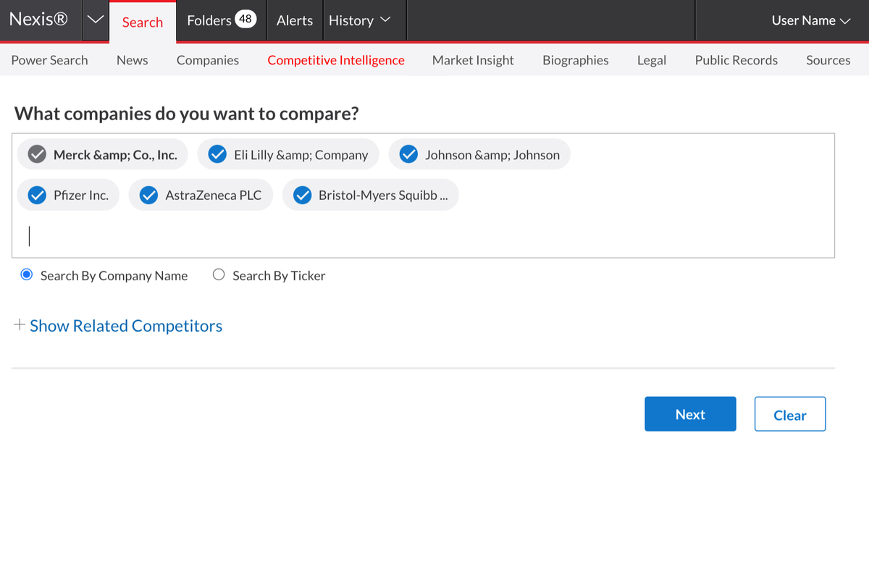This screenshot has width=869, height=588.
Task: Click the Pfizer Inc. company label
Action: point(81,195)
